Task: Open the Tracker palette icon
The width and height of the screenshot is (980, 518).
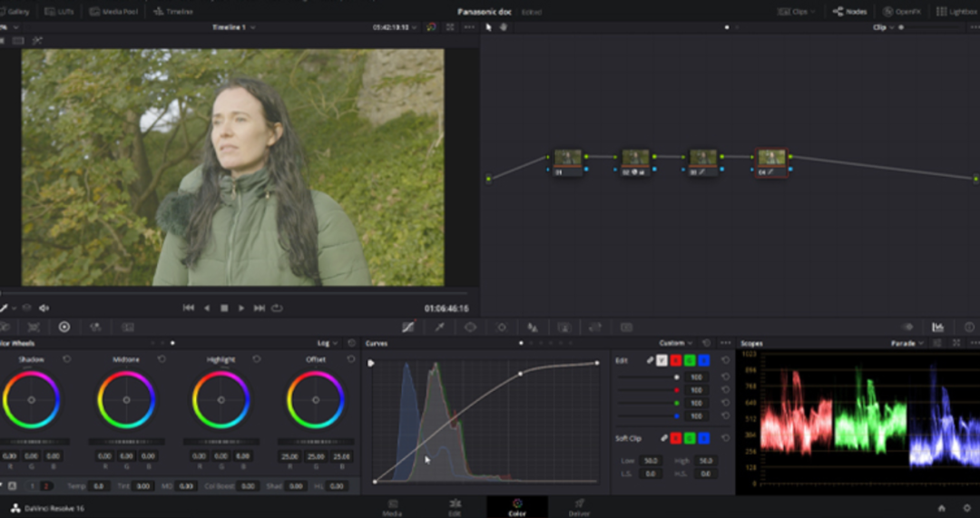Action: coord(502,327)
